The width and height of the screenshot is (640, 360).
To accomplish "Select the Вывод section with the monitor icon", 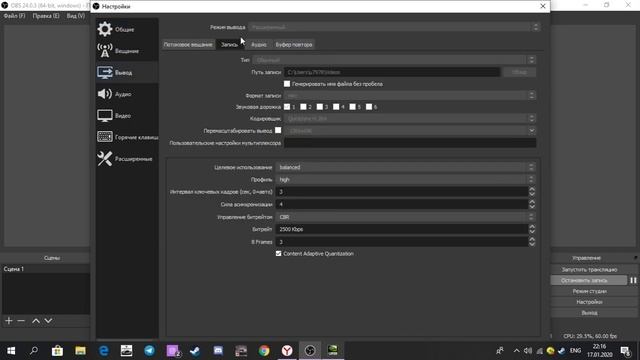I will 127,73.
